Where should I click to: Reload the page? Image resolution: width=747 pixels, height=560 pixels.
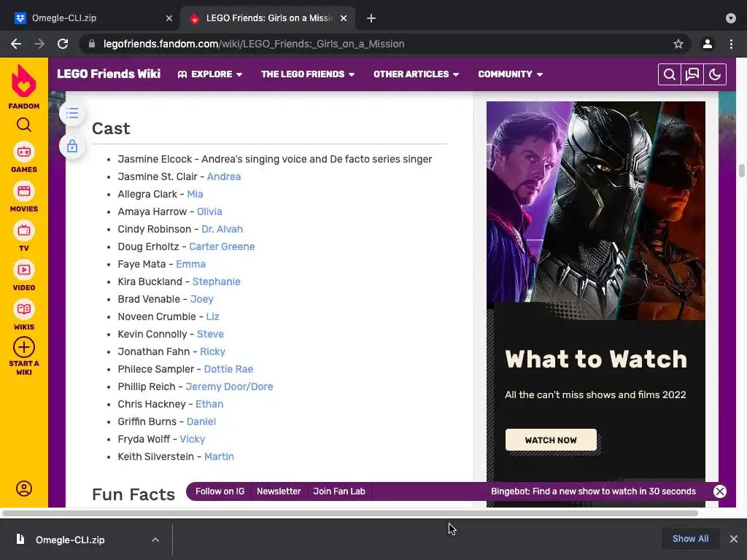(x=63, y=44)
